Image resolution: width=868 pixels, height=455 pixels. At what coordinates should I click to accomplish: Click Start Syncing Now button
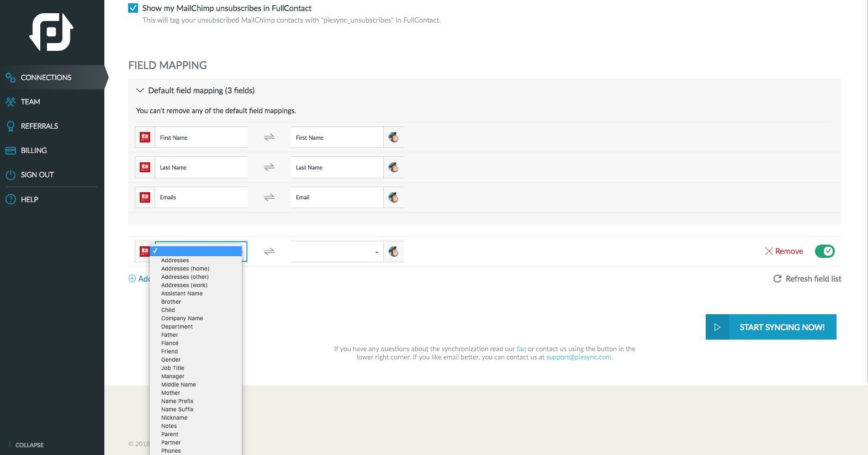(771, 327)
